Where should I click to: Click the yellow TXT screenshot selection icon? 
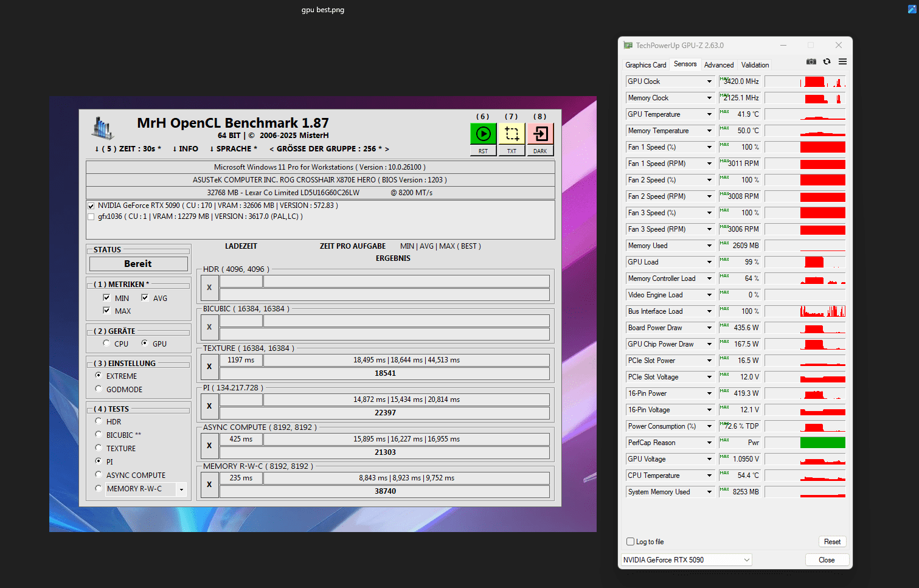click(512, 134)
